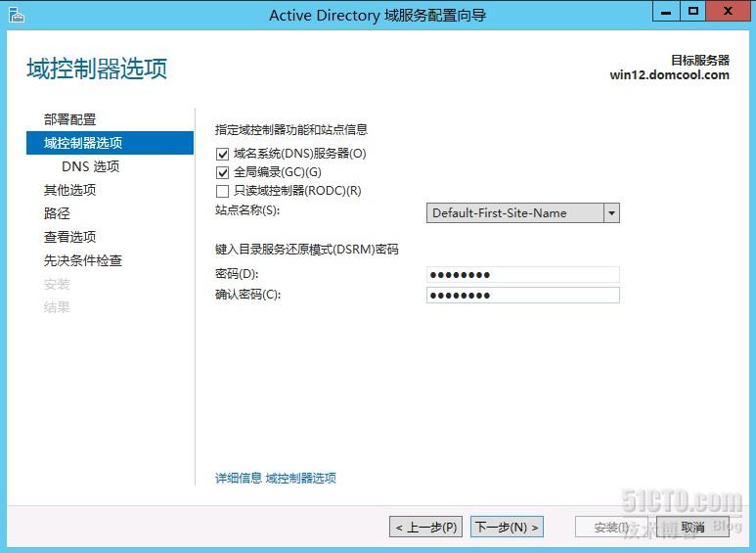Select 查看选项 step in sidebar

pyautogui.click(x=69, y=237)
